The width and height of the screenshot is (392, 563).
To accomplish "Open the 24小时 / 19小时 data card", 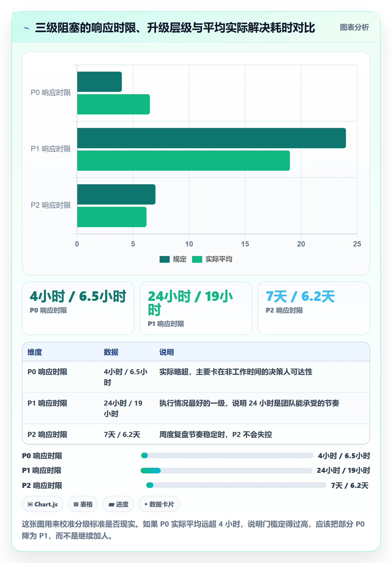I will 196,308.
